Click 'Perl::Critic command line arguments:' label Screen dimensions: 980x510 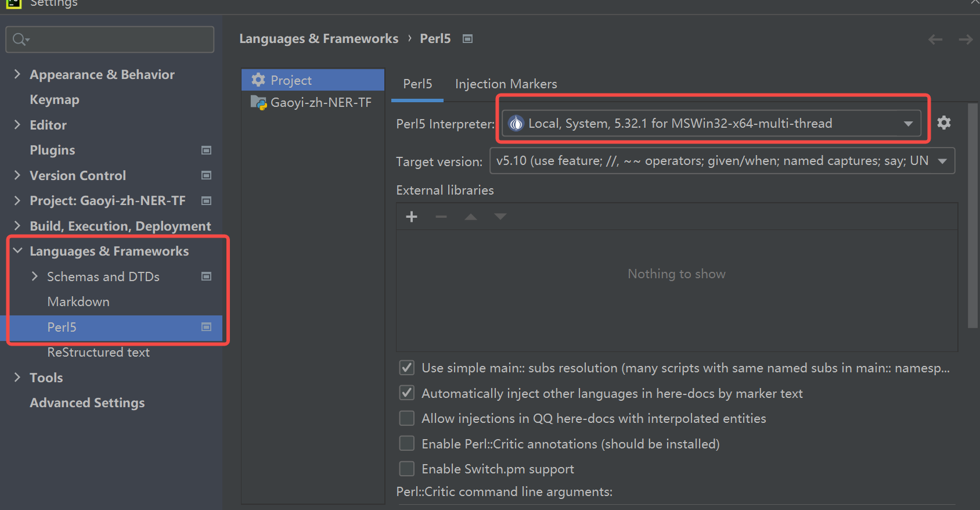coord(504,492)
